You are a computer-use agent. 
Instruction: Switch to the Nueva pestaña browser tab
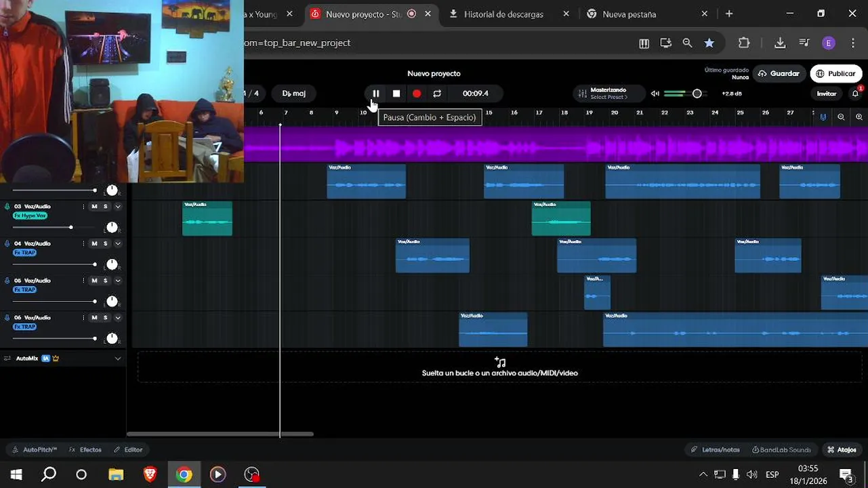(x=628, y=14)
